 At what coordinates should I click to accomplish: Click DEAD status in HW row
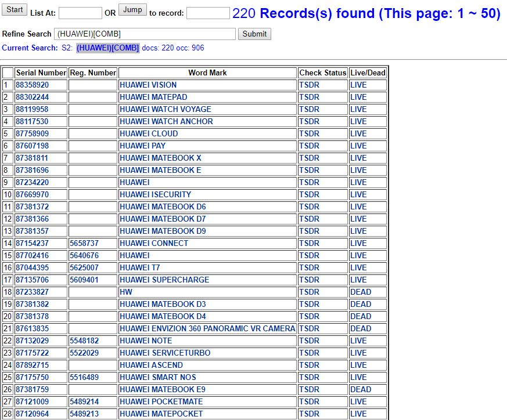click(x=361, y=292)
